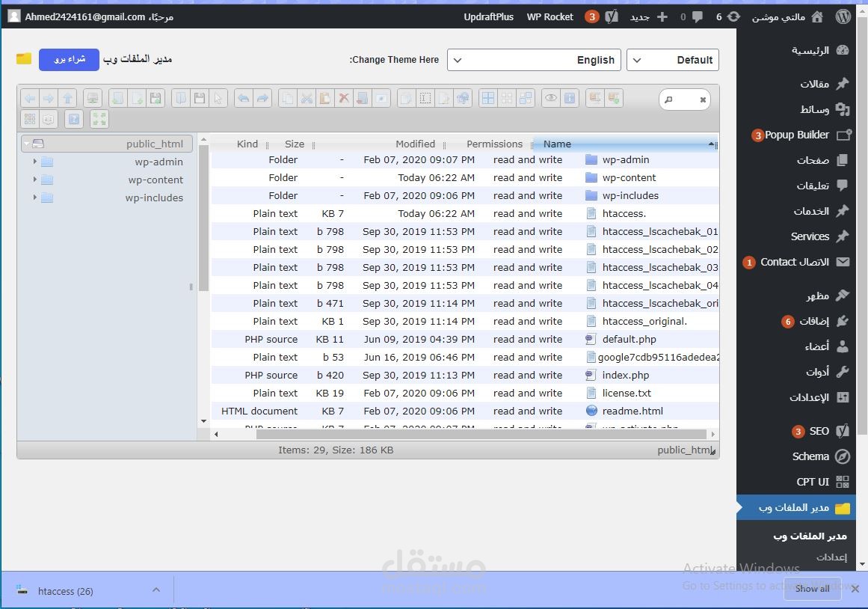Click the Rename text-cursor icon
The height and width of the screenshot is (609, 868).
425,99
